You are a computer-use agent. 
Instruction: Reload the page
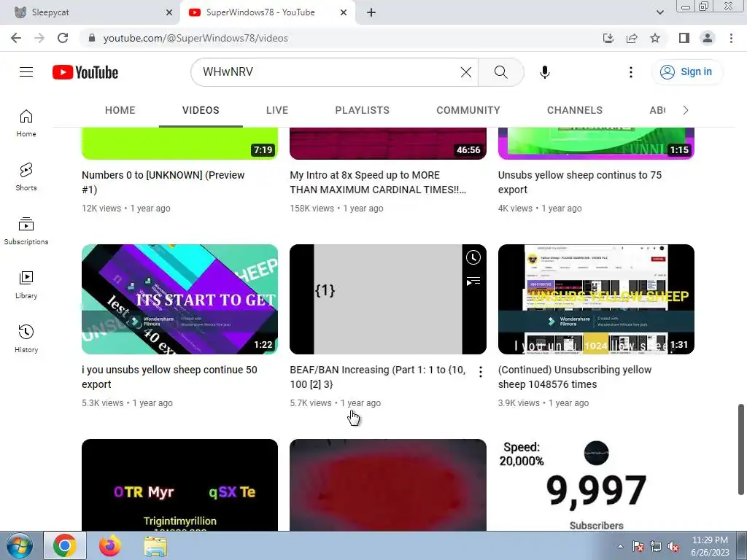(63, 38)
